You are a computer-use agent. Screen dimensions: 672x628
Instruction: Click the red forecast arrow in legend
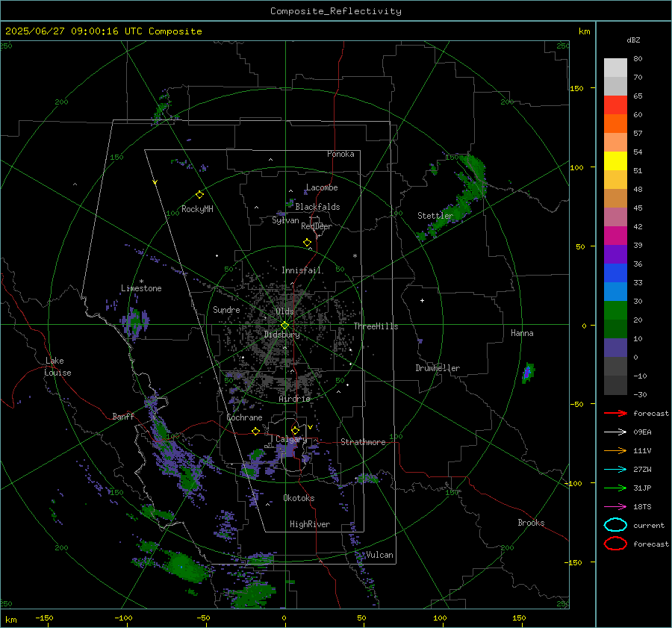pyautogui.click(x=615, y=413)
